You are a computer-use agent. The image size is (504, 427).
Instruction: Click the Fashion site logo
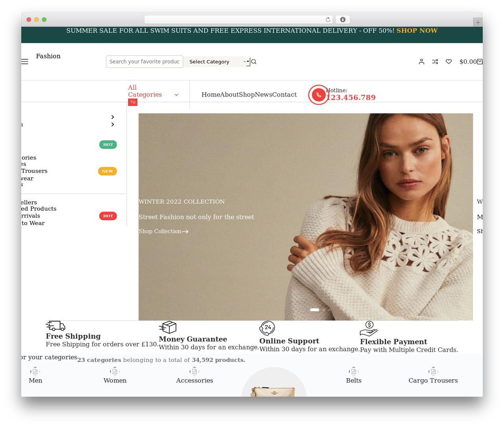48,56
